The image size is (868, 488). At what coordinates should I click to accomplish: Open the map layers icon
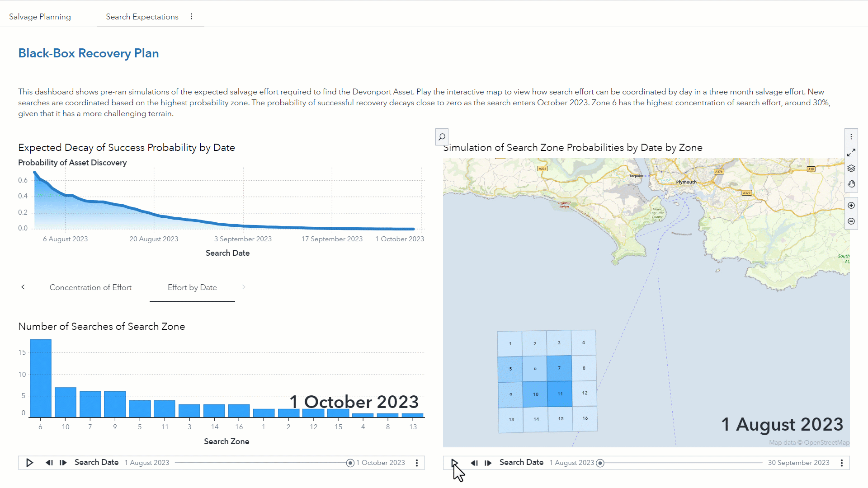click(x=851, y=169)
